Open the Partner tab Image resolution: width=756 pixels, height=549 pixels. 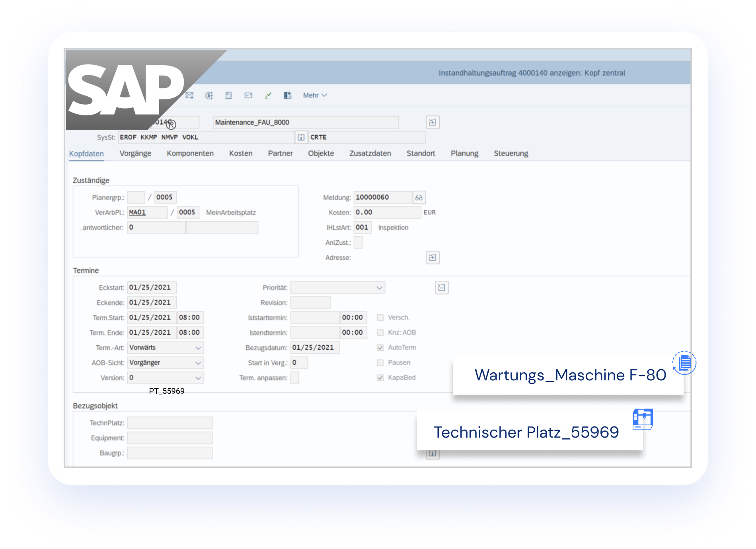pyautogui.click(x=280, y=154)
